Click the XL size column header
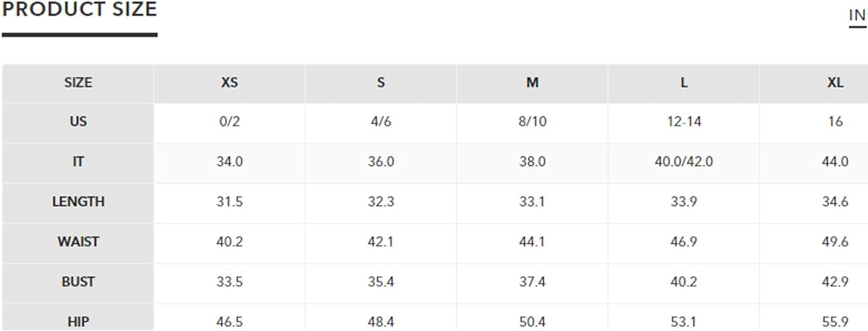 tap(835, 83)
